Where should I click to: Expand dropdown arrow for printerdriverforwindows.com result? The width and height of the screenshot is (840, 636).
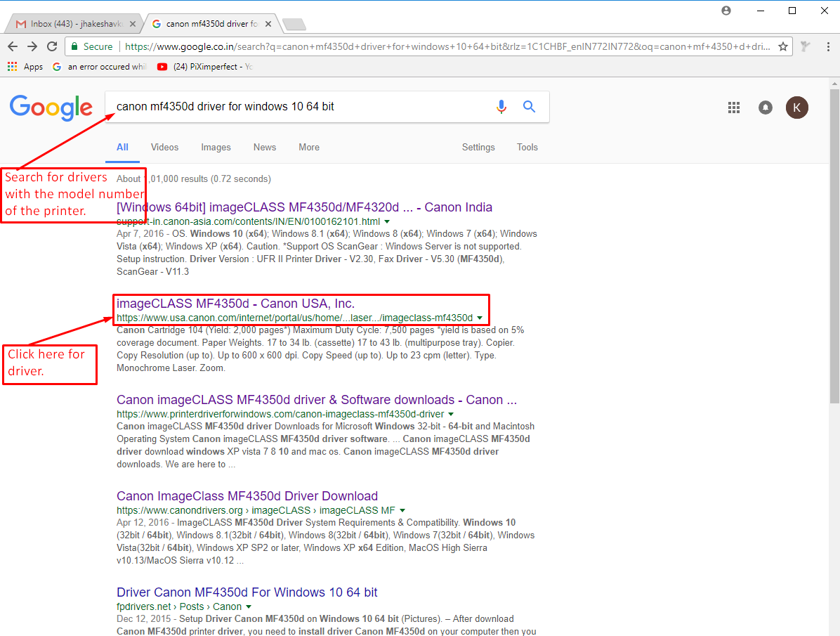pyautogui.click(x=450, y=414)
